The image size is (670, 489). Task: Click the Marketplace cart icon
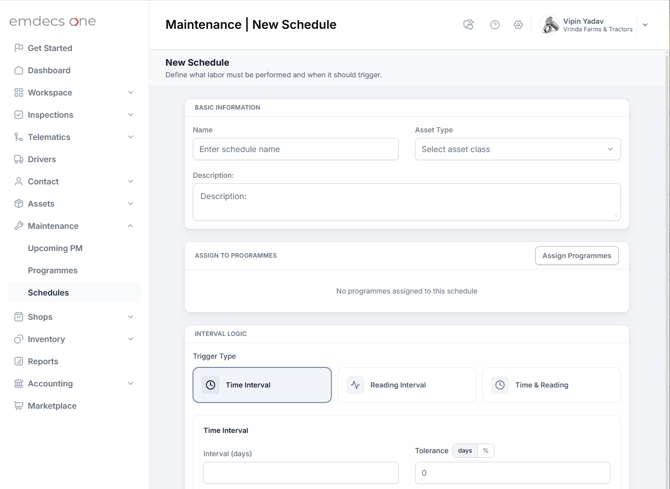[18, 406]
